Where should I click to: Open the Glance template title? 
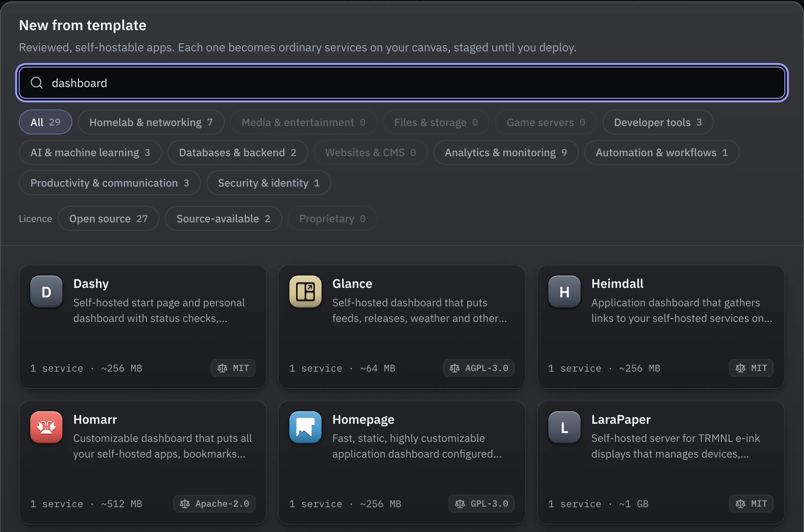352,284
